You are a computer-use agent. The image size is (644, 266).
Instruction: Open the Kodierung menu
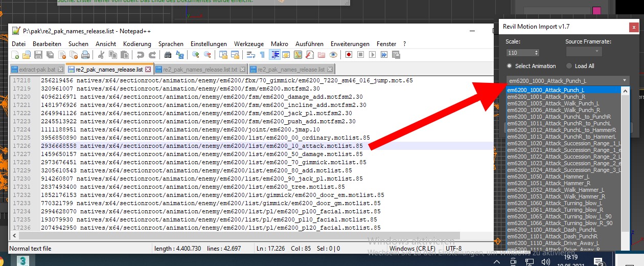point(137,44)
